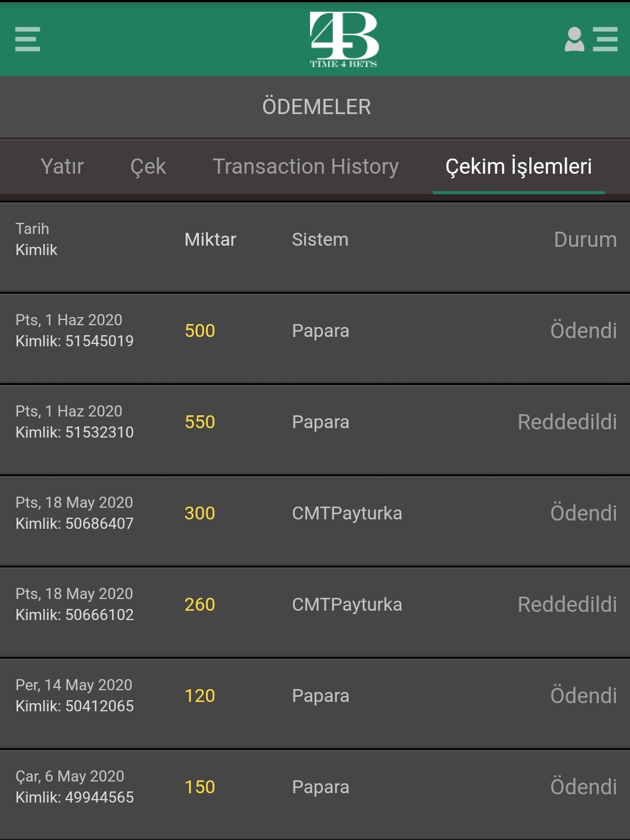Select the Çekim İşlemleri tab
630x840 pixels.
pyautogui.click(x=518, y=167)
